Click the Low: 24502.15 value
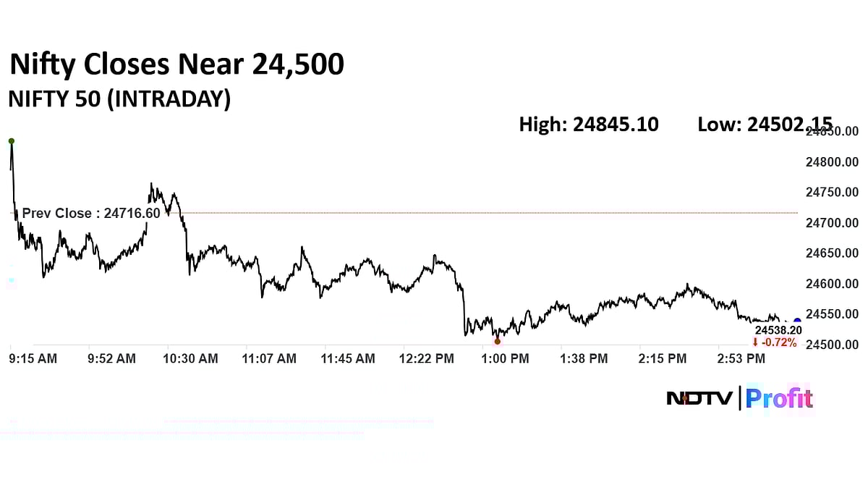 [x=765, y=125]
